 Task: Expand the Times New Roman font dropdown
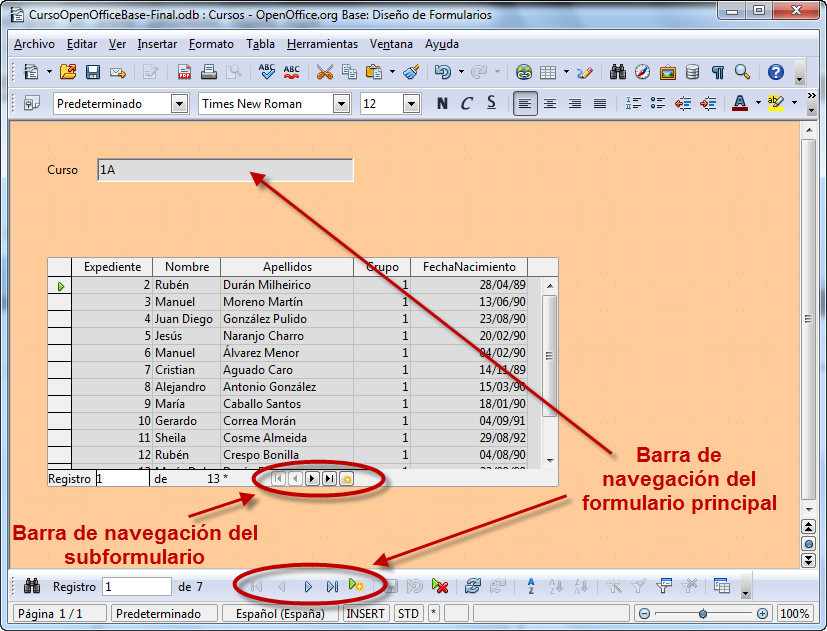pos(341,103)
